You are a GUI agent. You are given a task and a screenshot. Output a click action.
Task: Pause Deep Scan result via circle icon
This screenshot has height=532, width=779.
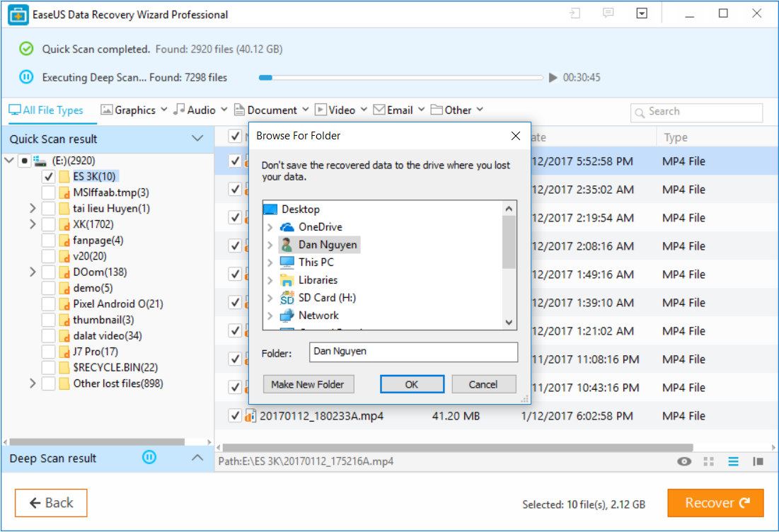pyautogui.click(x=149, y=457)
